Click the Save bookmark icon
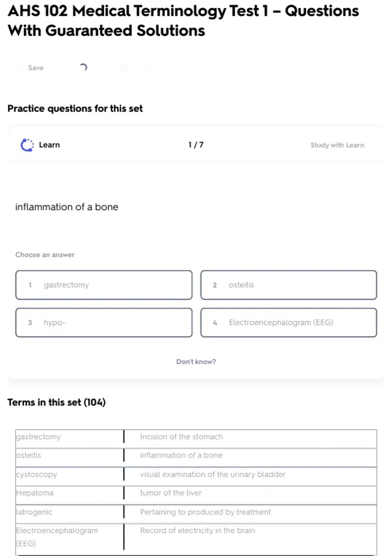392x556 pixels. tap(21, 68)
